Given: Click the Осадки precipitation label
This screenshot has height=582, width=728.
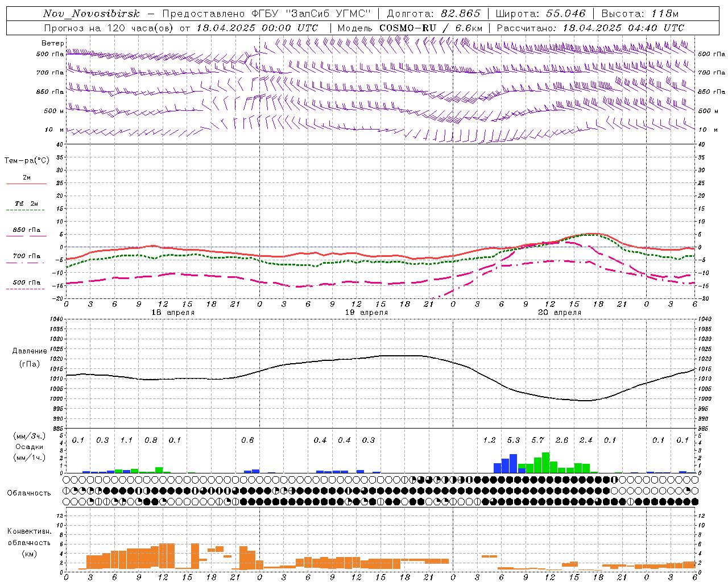Looking at the screenshot, I should tap(30, 447).
